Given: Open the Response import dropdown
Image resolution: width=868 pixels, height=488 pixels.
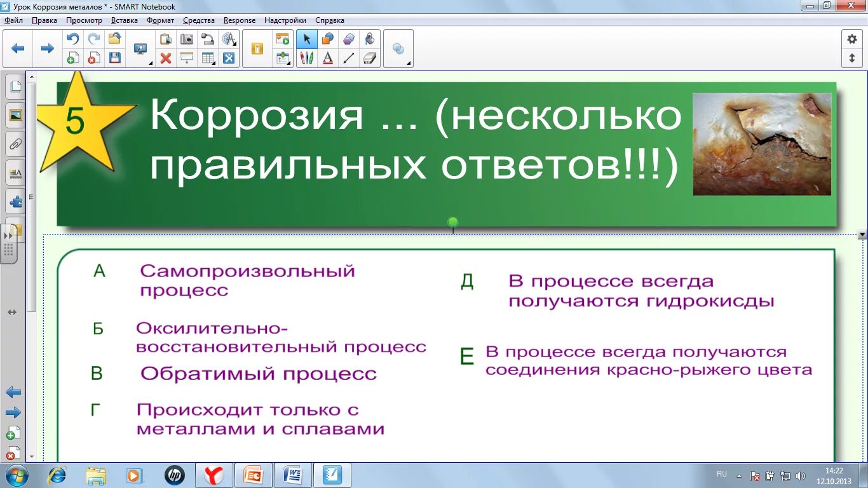Looking at the screenshot, I should 282,58.
